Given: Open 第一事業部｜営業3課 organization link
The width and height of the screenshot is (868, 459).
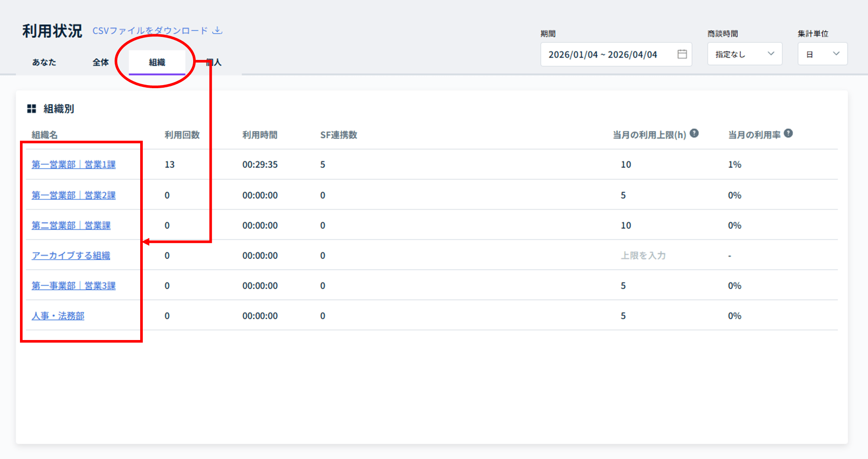Looking at the screenshot, I should coord(74,286).
